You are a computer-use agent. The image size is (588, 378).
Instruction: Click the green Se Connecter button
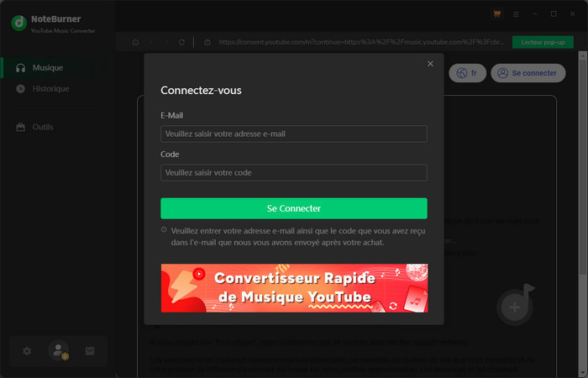click(x=294, y=208)
